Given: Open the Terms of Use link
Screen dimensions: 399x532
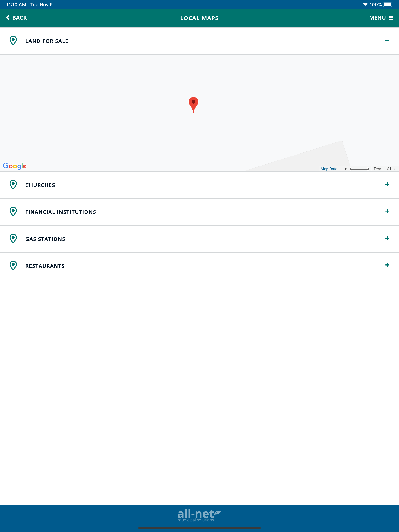Looking at the screenshot, I should coord(385,169).
